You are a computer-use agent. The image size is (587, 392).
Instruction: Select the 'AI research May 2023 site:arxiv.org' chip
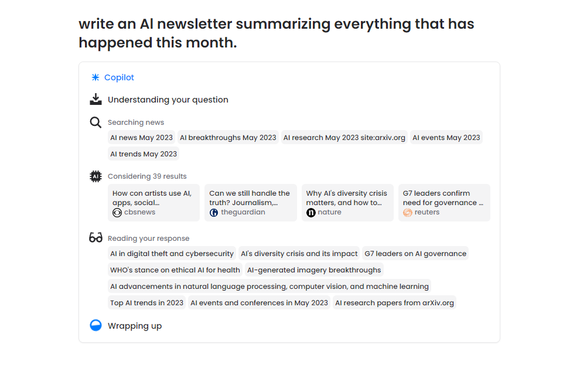tap(344, 138)
